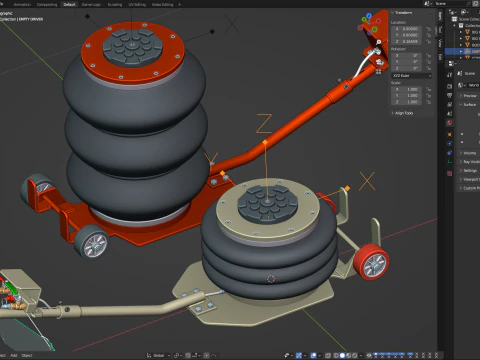Switch perspective/orthographic with grid gizmo

pyautogui.click(x=379, y=71)
